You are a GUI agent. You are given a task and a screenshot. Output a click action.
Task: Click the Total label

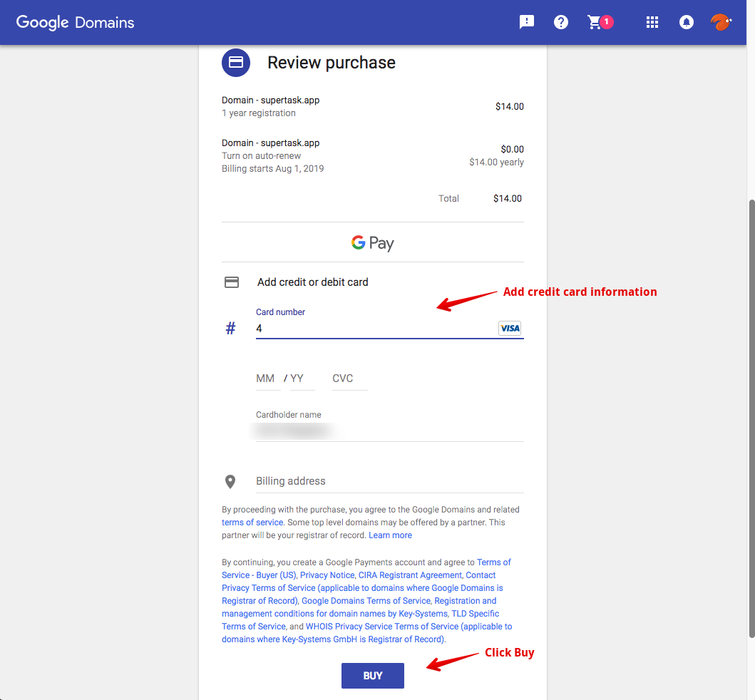point(448,198)
